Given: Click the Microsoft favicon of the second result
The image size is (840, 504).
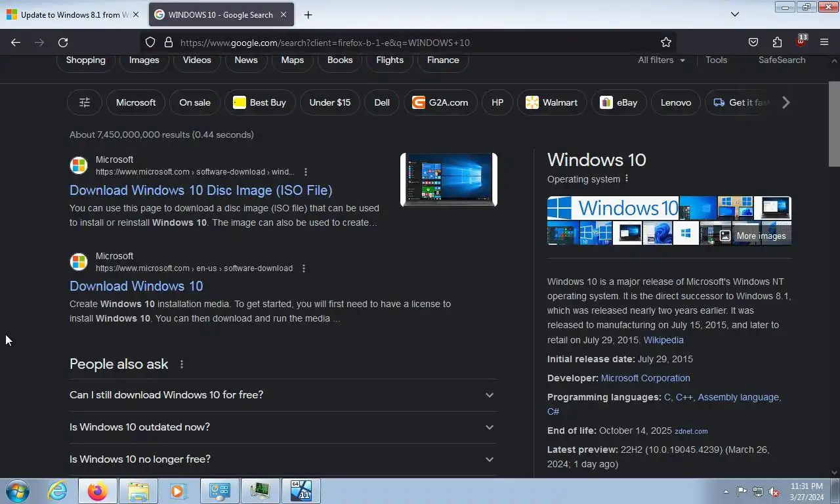Looking at the screenshot, I should tap(79, 262).
